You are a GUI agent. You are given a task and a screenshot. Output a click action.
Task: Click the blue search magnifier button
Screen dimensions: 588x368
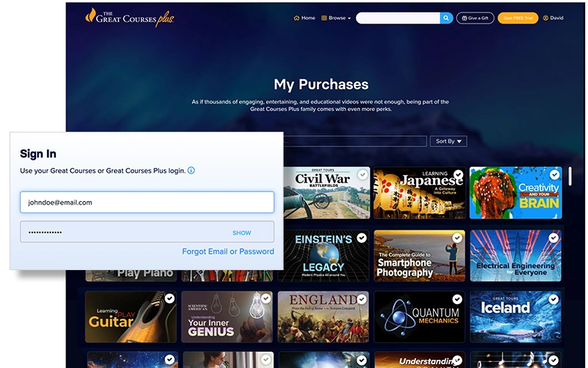(446, 18)
